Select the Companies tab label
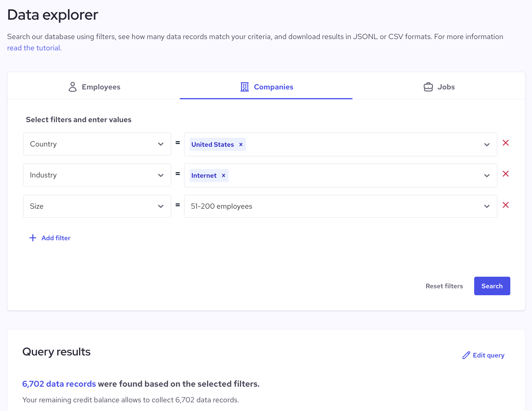The image size is (532, 411). (274, 87)
